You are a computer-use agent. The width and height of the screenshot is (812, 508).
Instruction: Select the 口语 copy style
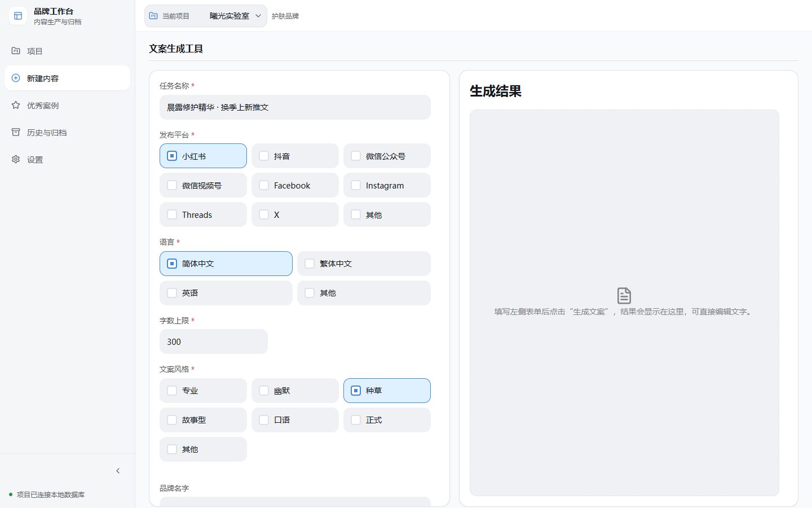295,420
